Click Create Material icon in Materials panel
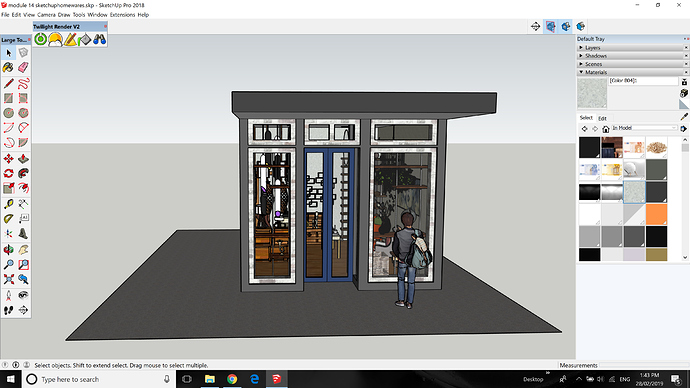Image resolution: width=690 pixels, height=388 pixels. pos(684,93)
